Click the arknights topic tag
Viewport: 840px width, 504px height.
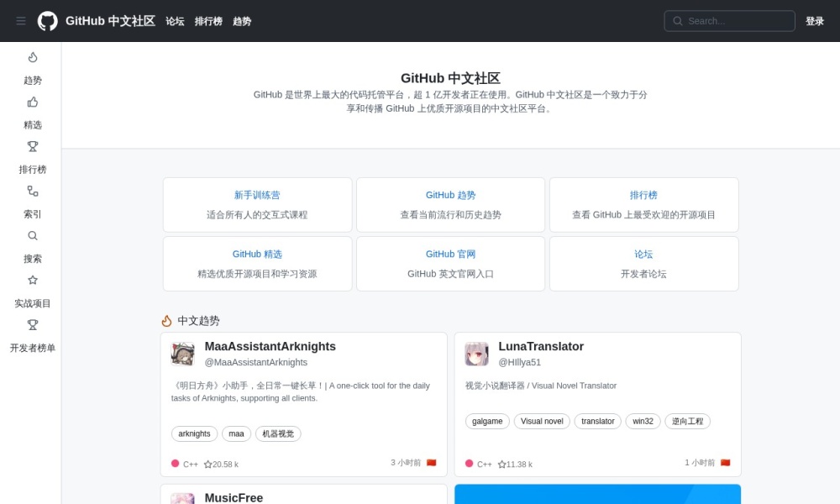pos(194,433)
